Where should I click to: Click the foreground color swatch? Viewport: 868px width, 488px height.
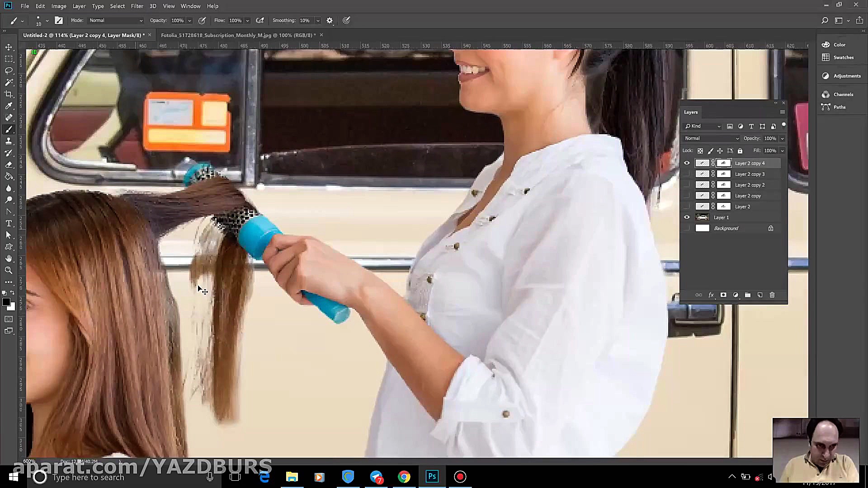[x=6, y=302]
